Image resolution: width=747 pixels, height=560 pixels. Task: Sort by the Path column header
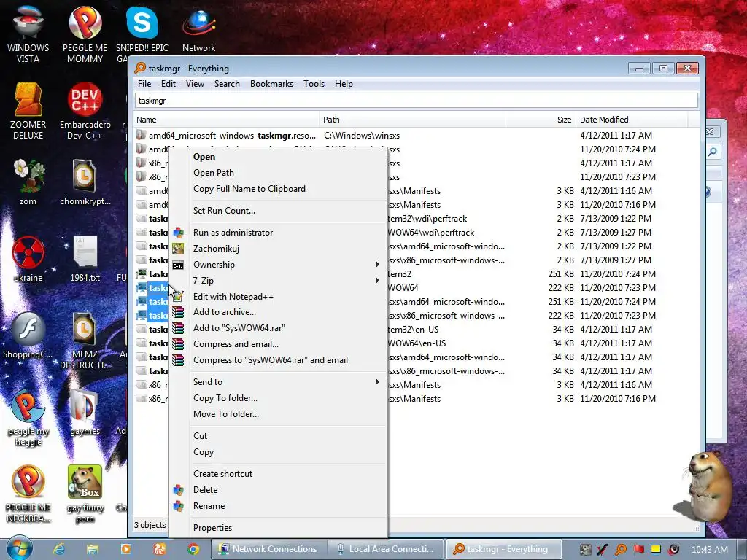tap(413, 120)
